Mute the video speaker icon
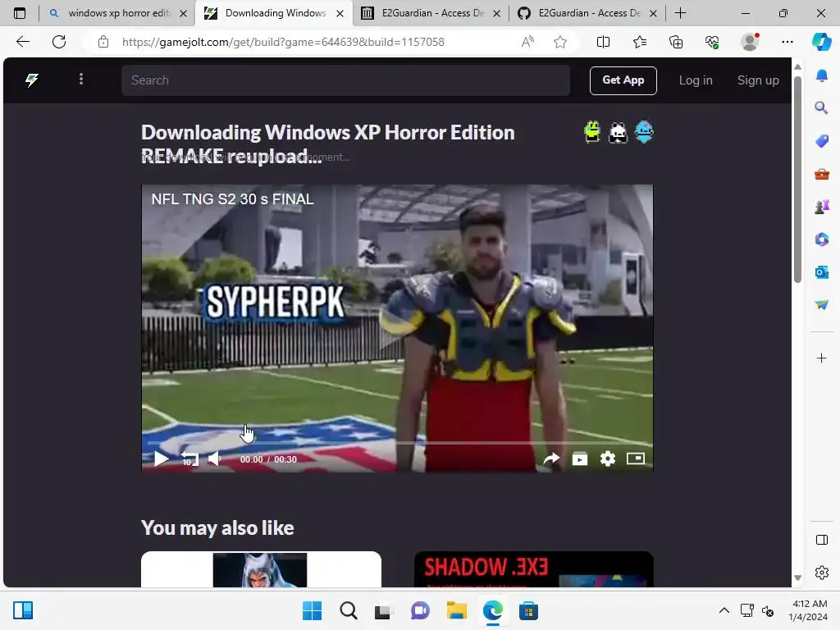The image size is (840, 630). point(214,459)
